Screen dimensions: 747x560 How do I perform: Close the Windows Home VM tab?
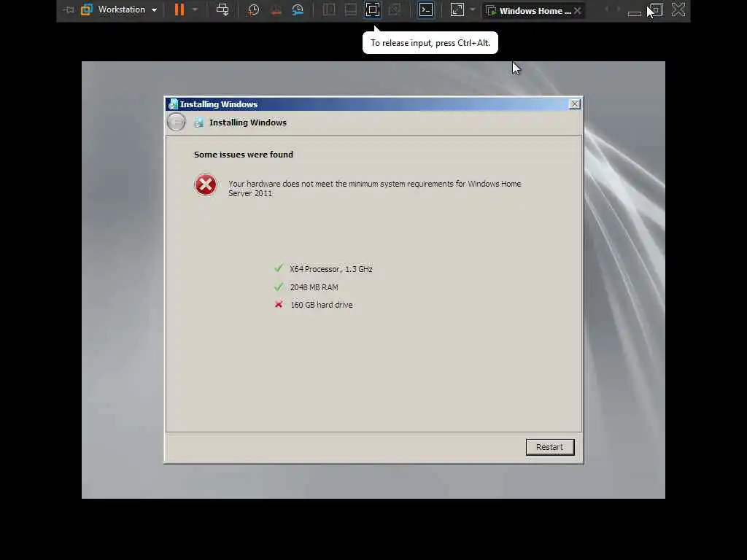(578, 10)
